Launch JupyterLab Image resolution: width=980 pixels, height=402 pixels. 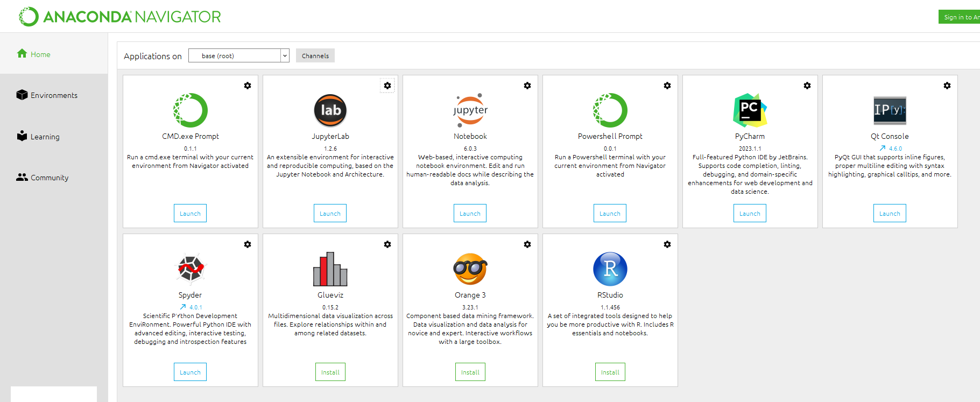330,213
